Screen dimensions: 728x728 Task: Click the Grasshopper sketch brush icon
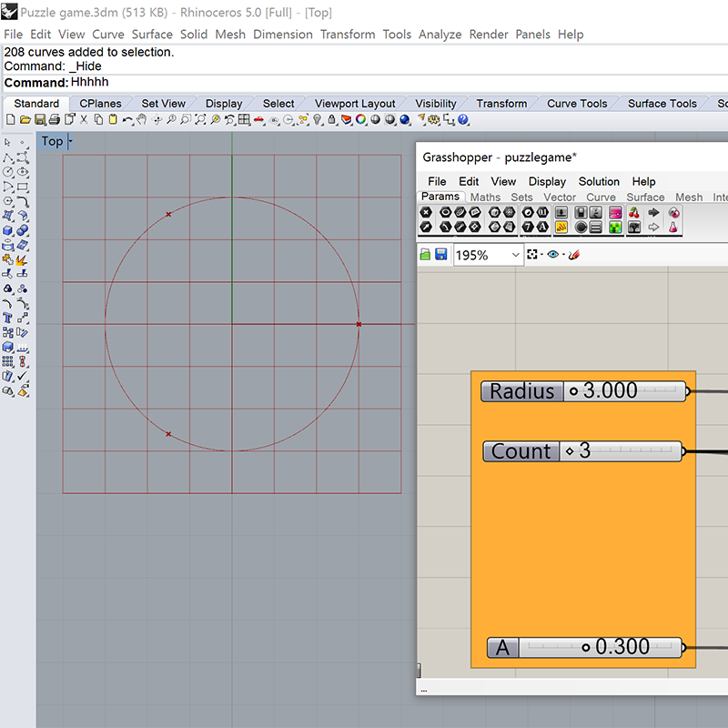[574, 255]
